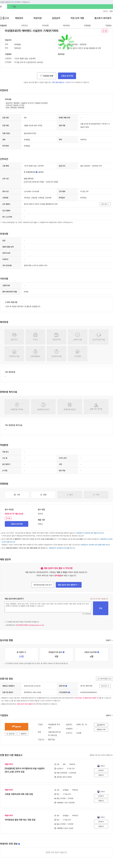Screen dimensions: 113x868
Task: Toggle 관심기업 for this company
Action: (10, 734)
